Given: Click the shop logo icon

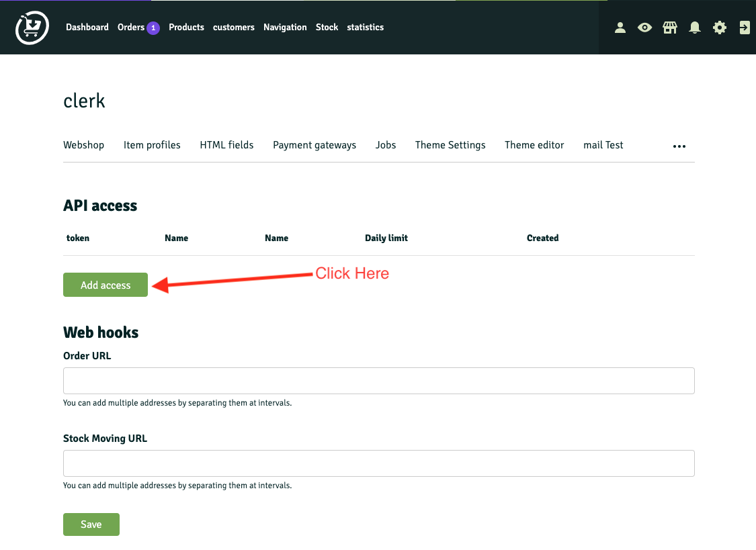Looking at the screenshot, I should point(32,28).
